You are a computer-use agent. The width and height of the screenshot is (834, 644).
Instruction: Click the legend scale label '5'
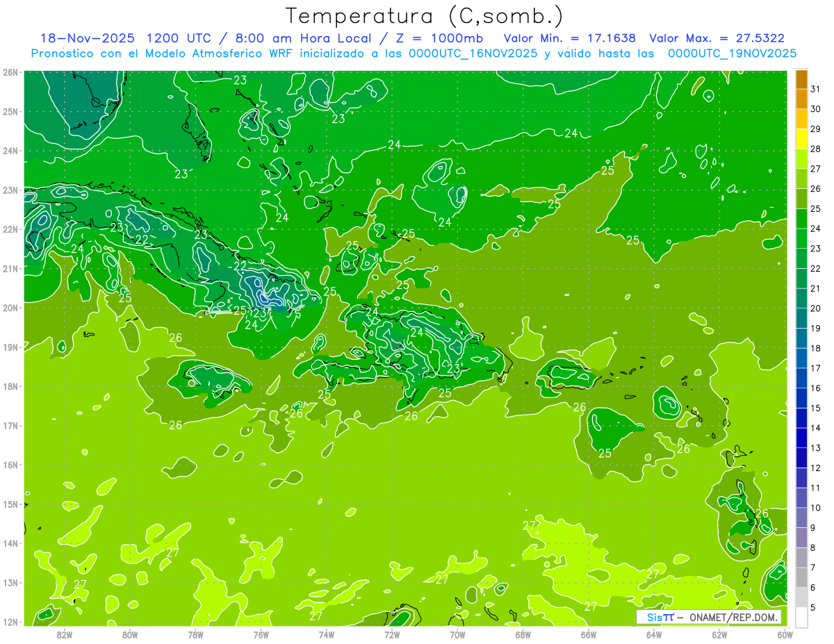tap(813, 608)
